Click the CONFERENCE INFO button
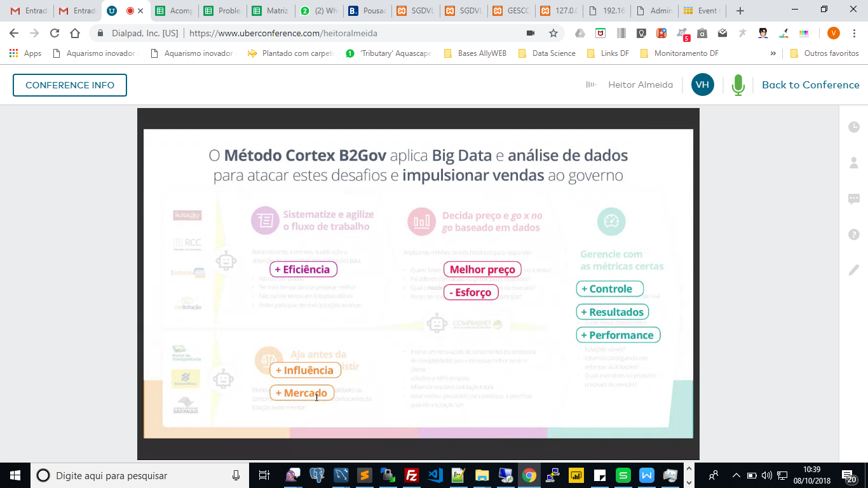868x488 pixels. click(x=70, y=85)
